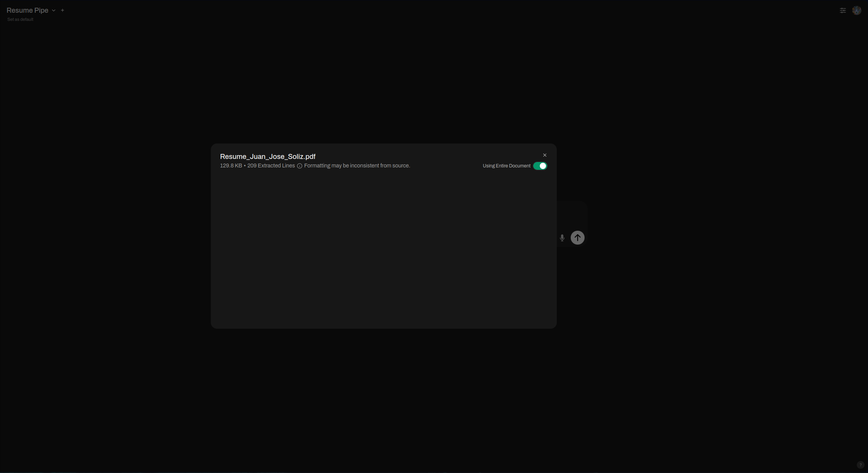This screenshot has width=868, height=473.
Task: Click the chat input box behind the dialog
Action: tap(571, 215)
